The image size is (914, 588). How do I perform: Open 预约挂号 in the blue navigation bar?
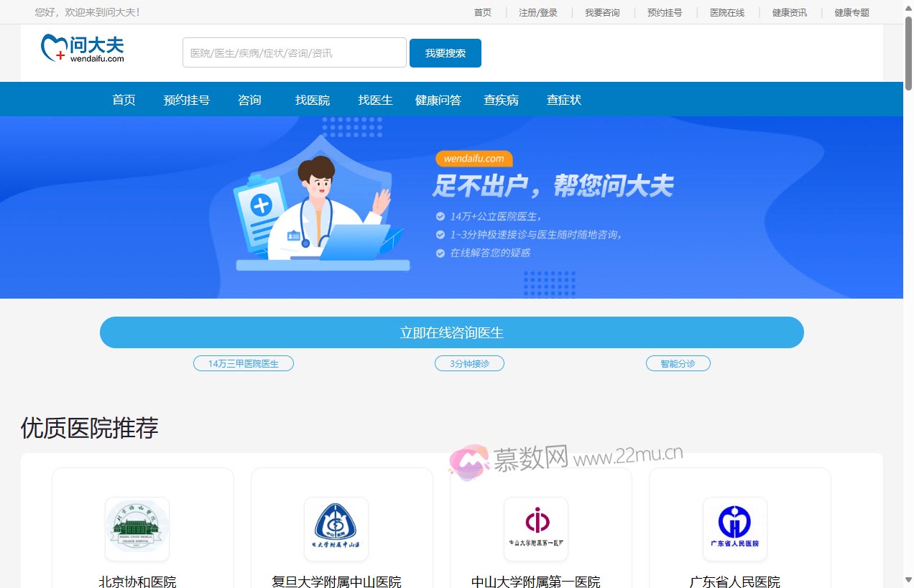click(187, 100)
